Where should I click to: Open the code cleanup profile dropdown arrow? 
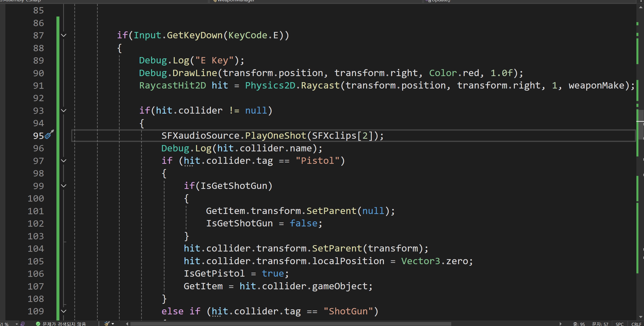tap(113, 324)
